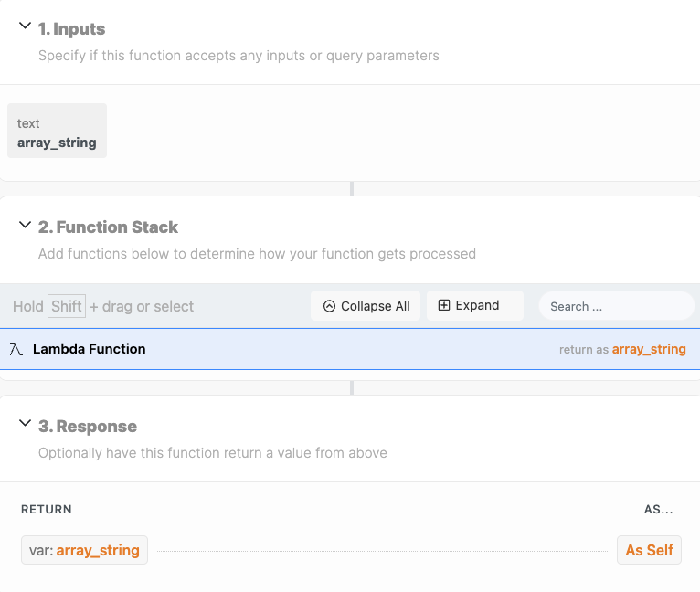Collapse the 1. Inputs section chevron
Image resolution: width=700 pixels, height=592 pixels.
pyautogui.click(x=25, y=26)
